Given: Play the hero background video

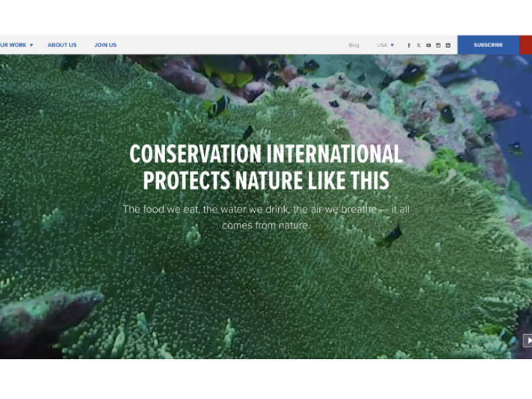Looking at the screenshot, I should coord(528,340).
